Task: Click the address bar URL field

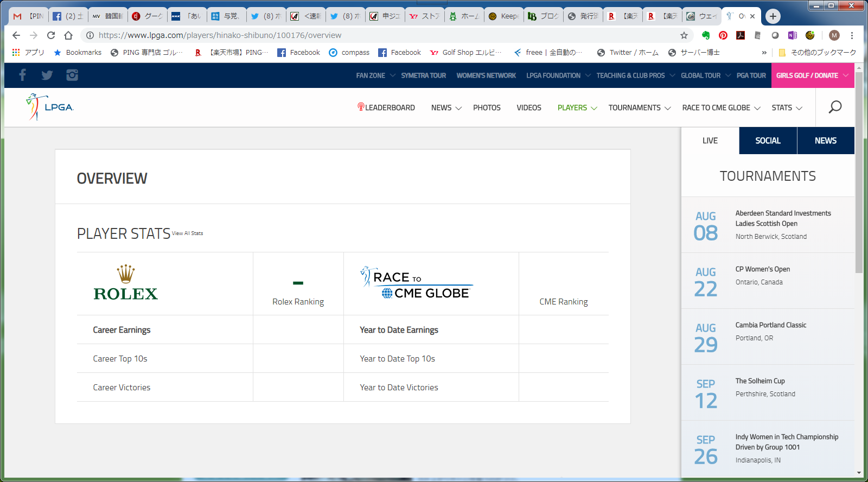Action: pos(380,35)
